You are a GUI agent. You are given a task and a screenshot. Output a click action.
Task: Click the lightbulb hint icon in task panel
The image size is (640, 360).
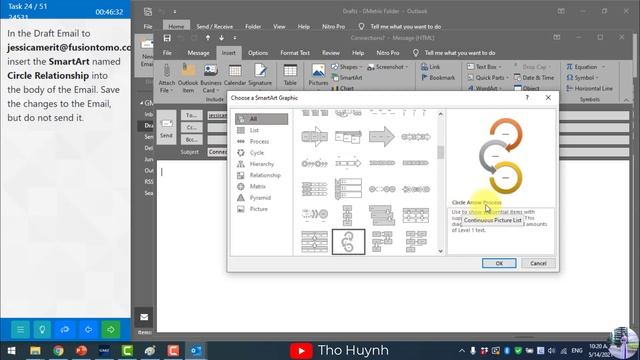pos(42,329)
